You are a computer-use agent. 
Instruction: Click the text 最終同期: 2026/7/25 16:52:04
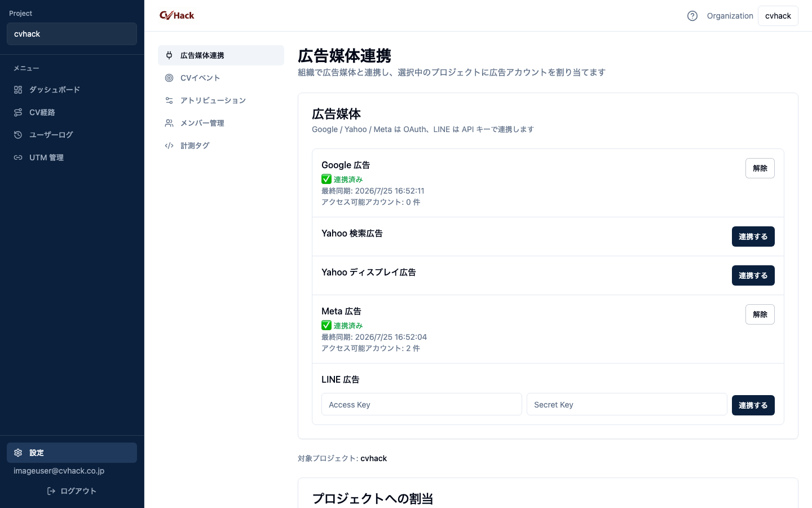point(374,337)
